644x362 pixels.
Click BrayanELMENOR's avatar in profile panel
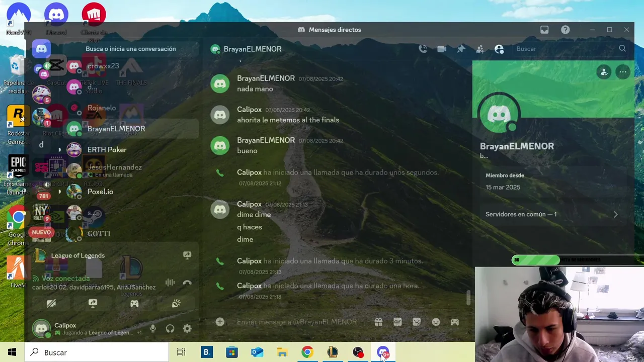(x=499, y=114)
